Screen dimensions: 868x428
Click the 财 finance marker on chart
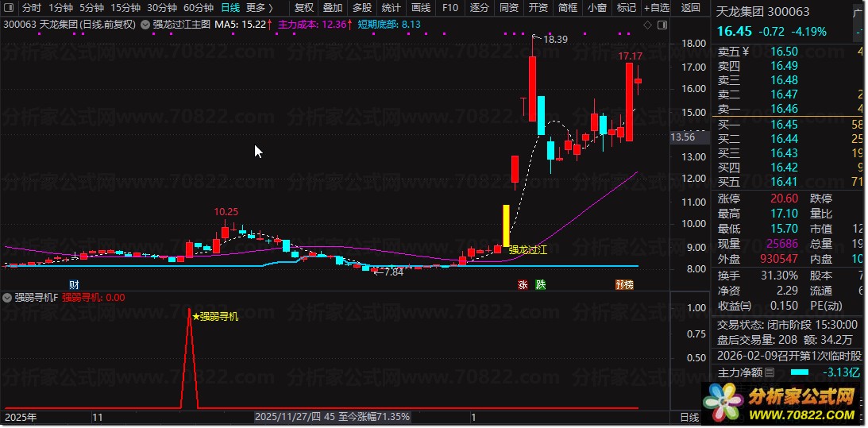click(74, 284)
